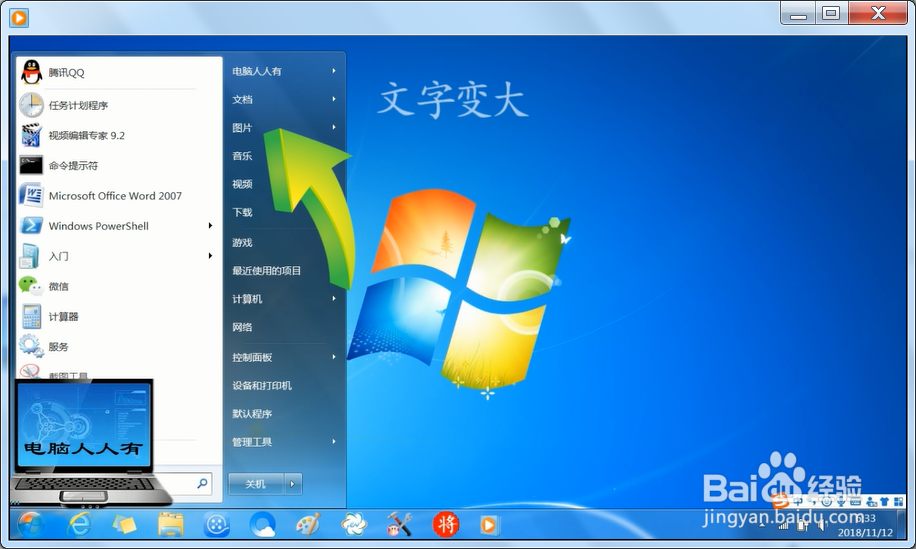Screen dimensions: 916x549
Task: Open the orange media player taskbar icon
Action: pyautogui.click(x=490, y=524)
